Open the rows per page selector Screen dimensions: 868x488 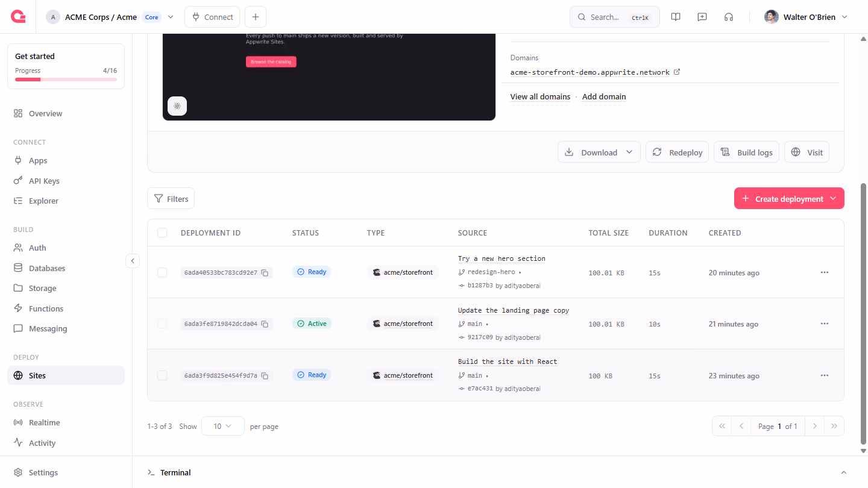(x=223, y=426)
